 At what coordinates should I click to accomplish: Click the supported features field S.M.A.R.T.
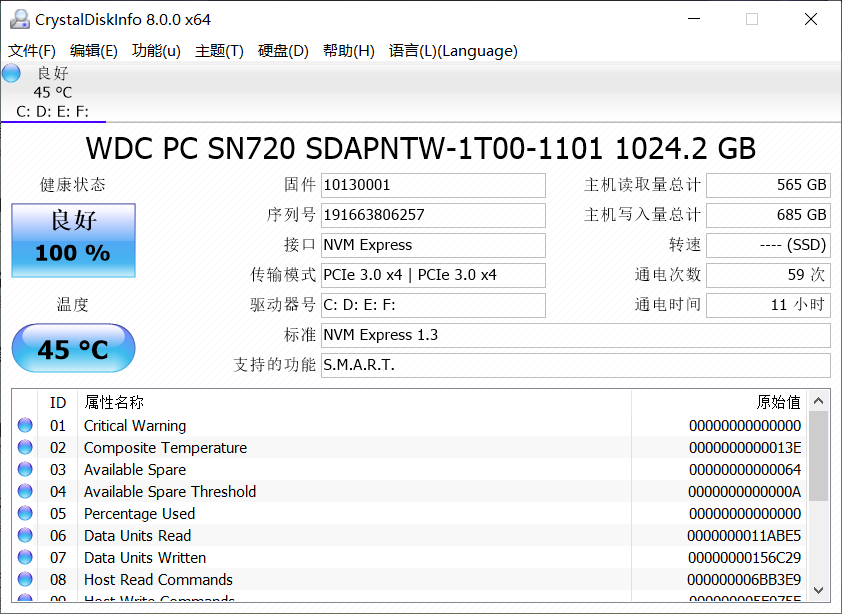[576, 366]
